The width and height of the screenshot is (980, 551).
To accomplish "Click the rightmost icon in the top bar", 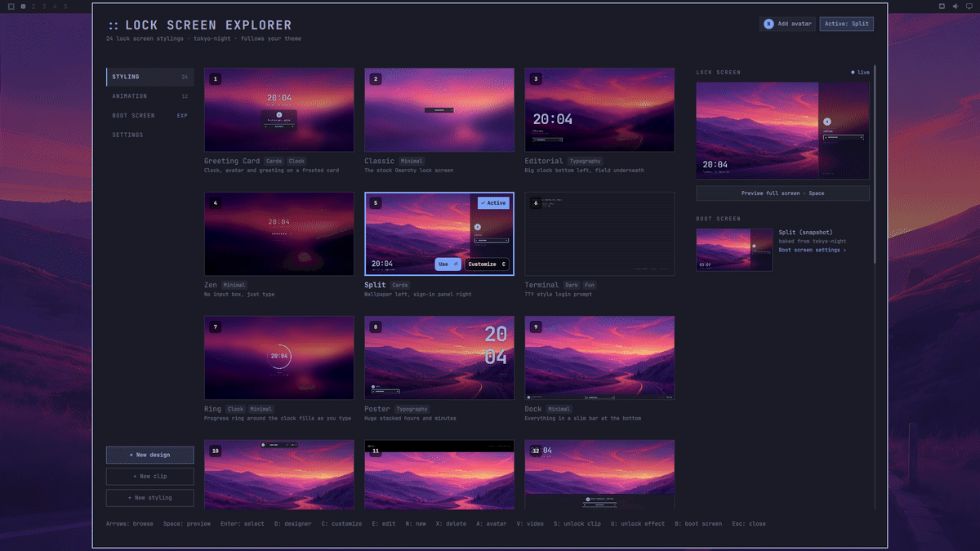I will click(x=969, y=6).
